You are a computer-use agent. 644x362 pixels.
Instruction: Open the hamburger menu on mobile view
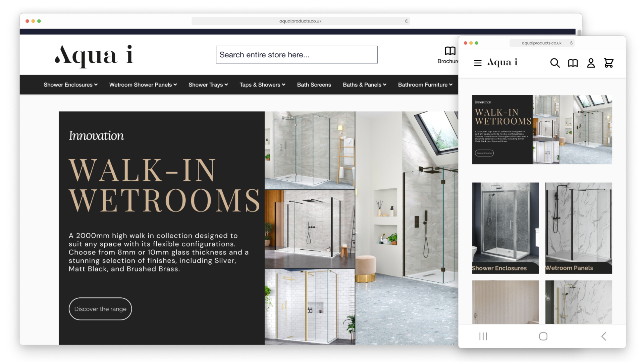[478, 63]
